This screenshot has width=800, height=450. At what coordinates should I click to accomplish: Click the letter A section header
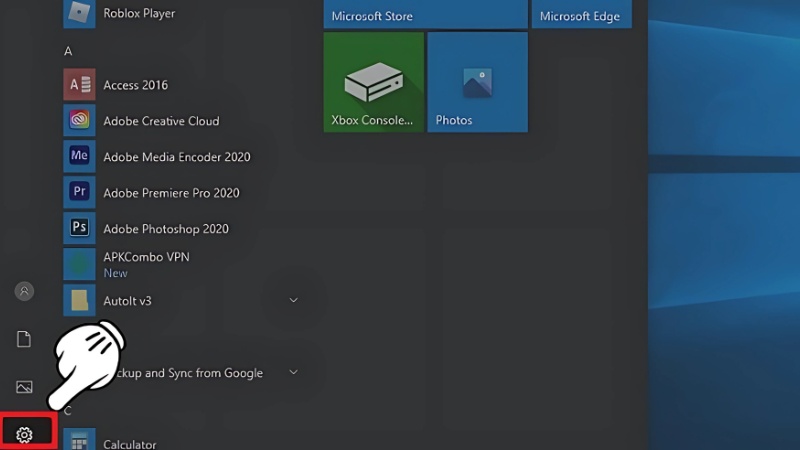point(68,51)
